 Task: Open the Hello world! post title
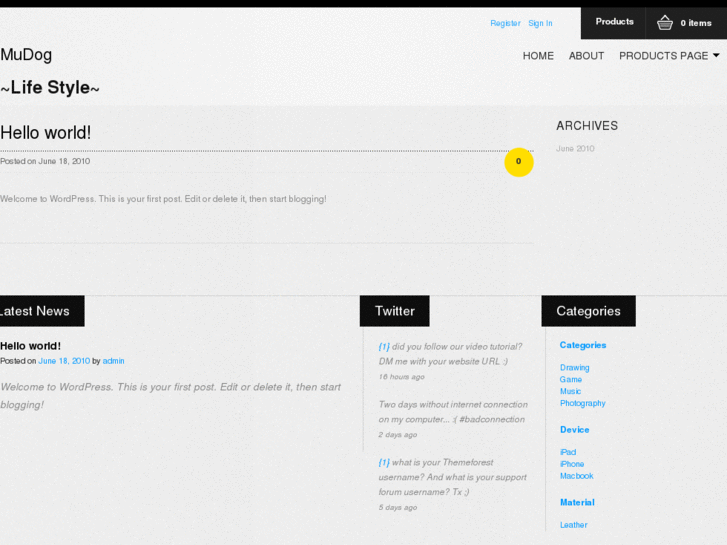pyautogui.click(x=45, y=133)
